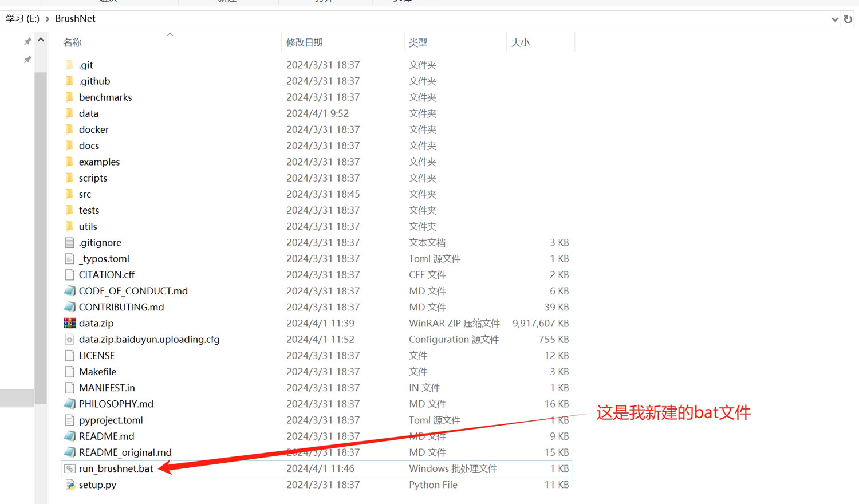The height and width of the screenshot is (504, 859).
Task: Click the type Python File
Action: 433,485
